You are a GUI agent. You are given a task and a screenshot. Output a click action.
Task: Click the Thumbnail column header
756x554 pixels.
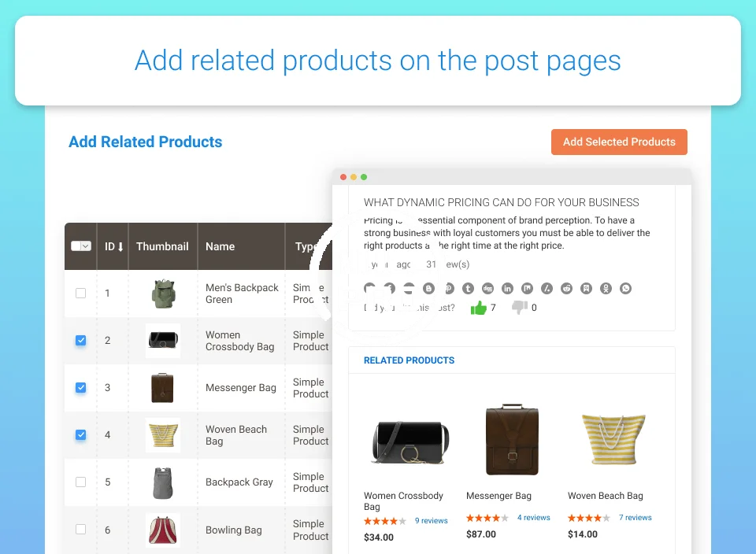162,246
